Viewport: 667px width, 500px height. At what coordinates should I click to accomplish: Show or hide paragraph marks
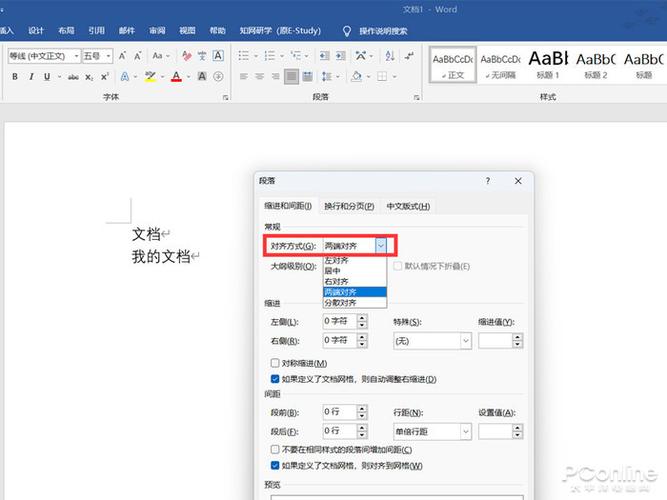[x=409, y=56]
